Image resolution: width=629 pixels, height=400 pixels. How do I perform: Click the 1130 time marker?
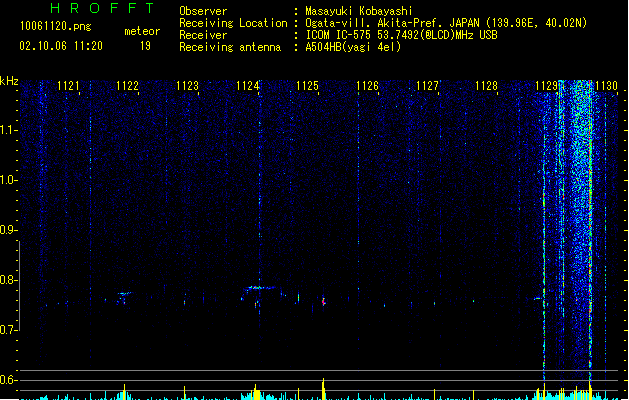click(x=606, y=86)
